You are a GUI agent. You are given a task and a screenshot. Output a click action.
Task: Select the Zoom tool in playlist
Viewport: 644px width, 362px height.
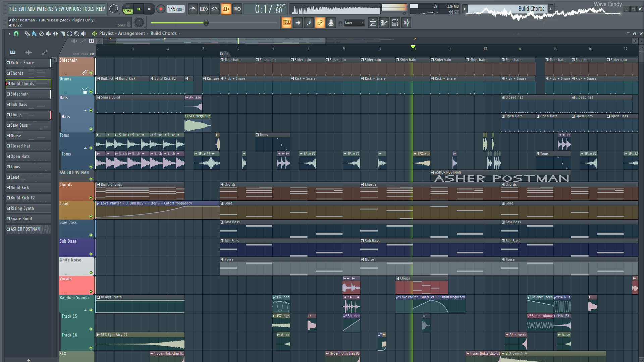coord(77,34)
